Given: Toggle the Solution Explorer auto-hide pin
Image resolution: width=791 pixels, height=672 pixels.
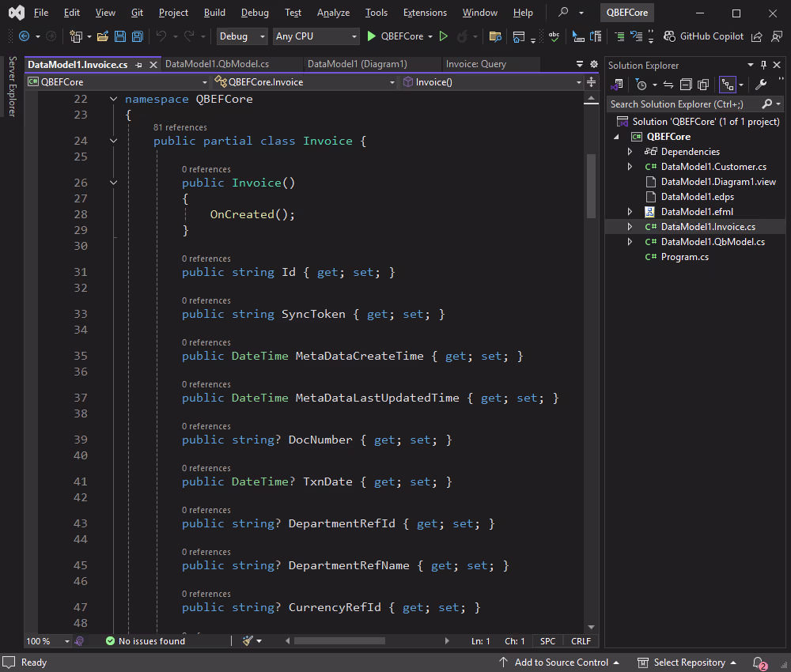Looking at the screenshot, I should pos(764,65).
